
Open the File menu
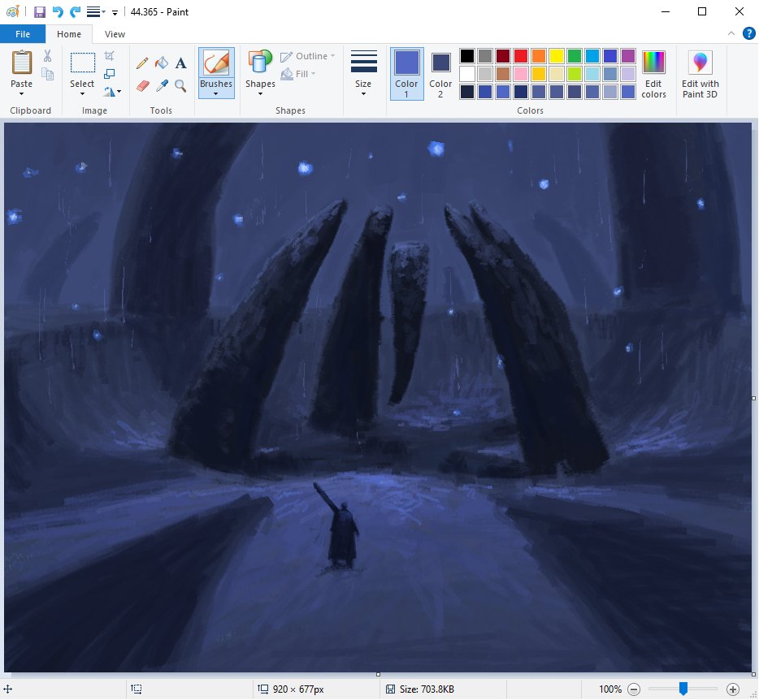point(23,34)
